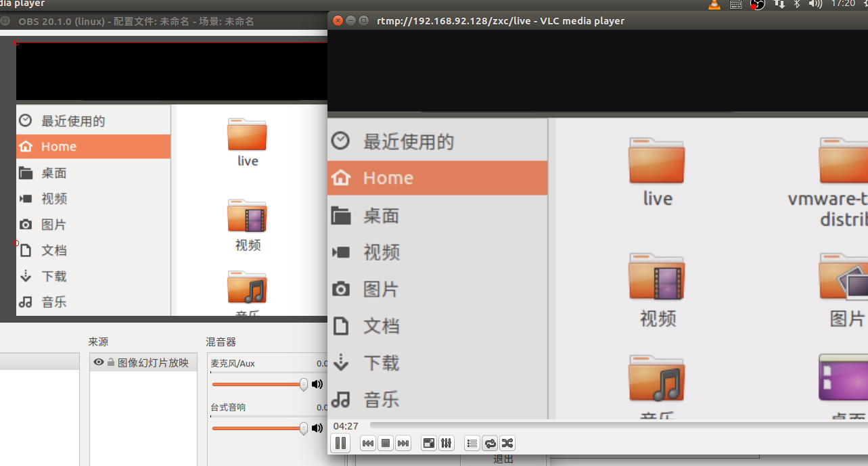Open VLC extended settings equalizer icon
The image size is (868, 466).
coord(447,444)
